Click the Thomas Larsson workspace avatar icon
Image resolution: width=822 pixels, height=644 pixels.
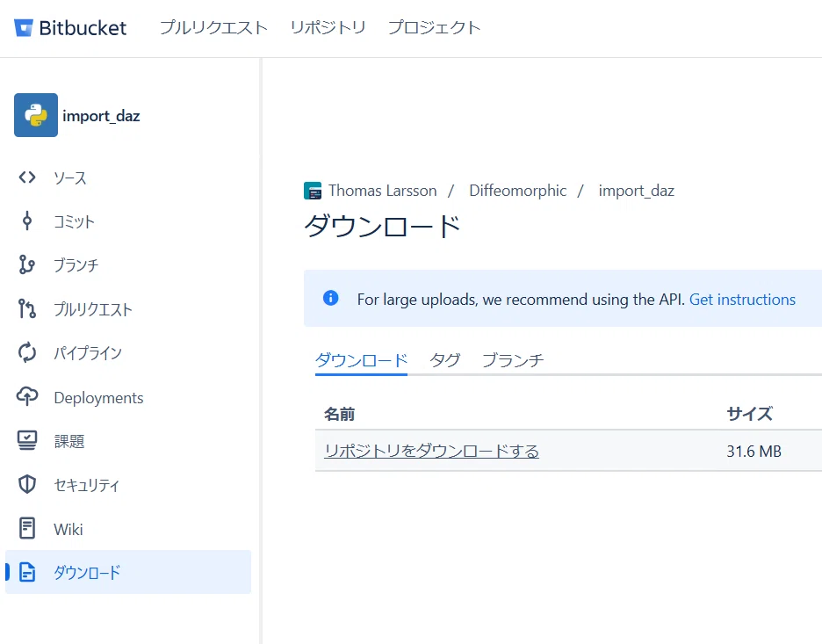tap(313, 191)
